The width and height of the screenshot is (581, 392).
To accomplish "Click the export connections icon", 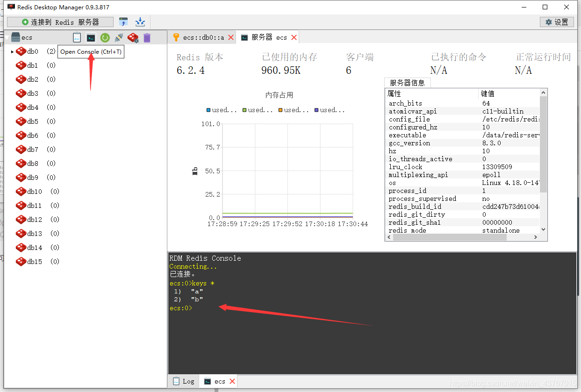I will click(x=140, y=22).
